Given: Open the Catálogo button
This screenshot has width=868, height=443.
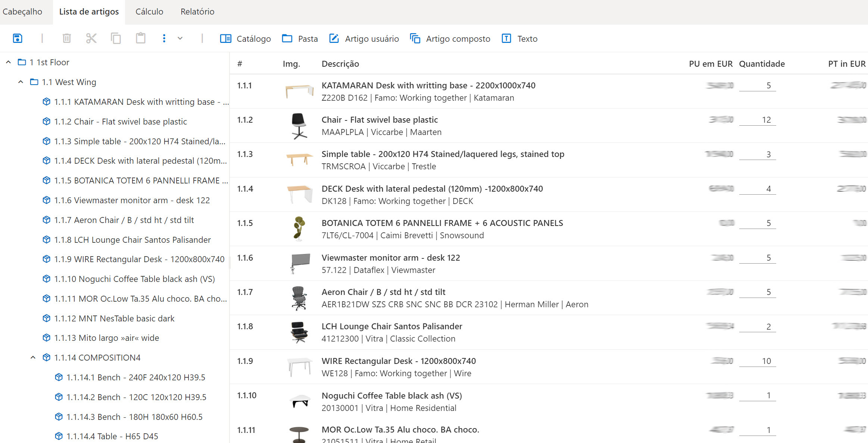Looking at the screenshot, I should pyautogui.click(x=245, y=39).
